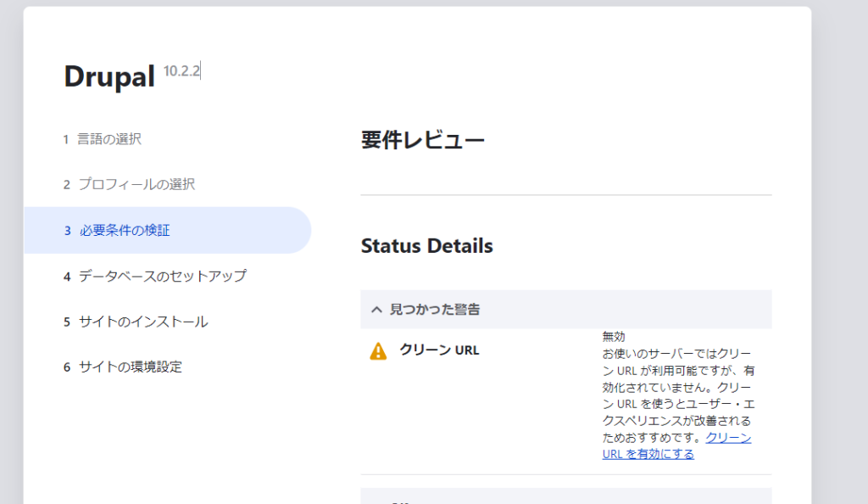The height and width of the screenshot is (504, 868).
Task: Select step 1 言語の選択
Action: pos(109,138)
